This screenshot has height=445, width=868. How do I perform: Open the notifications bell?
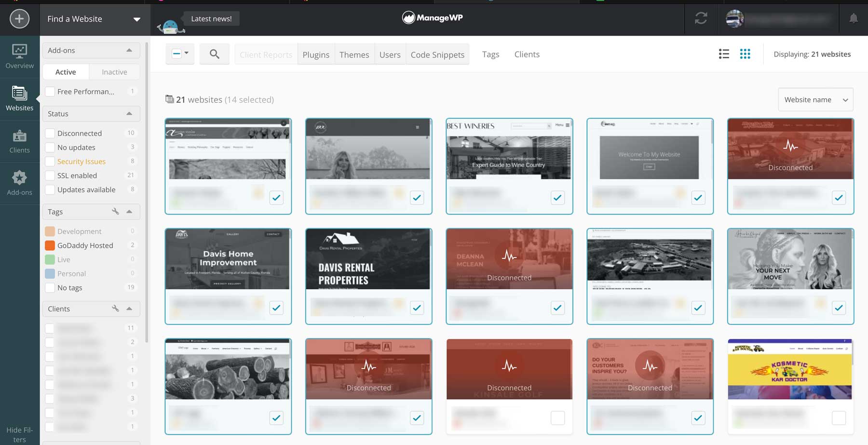tap(853, 18)
